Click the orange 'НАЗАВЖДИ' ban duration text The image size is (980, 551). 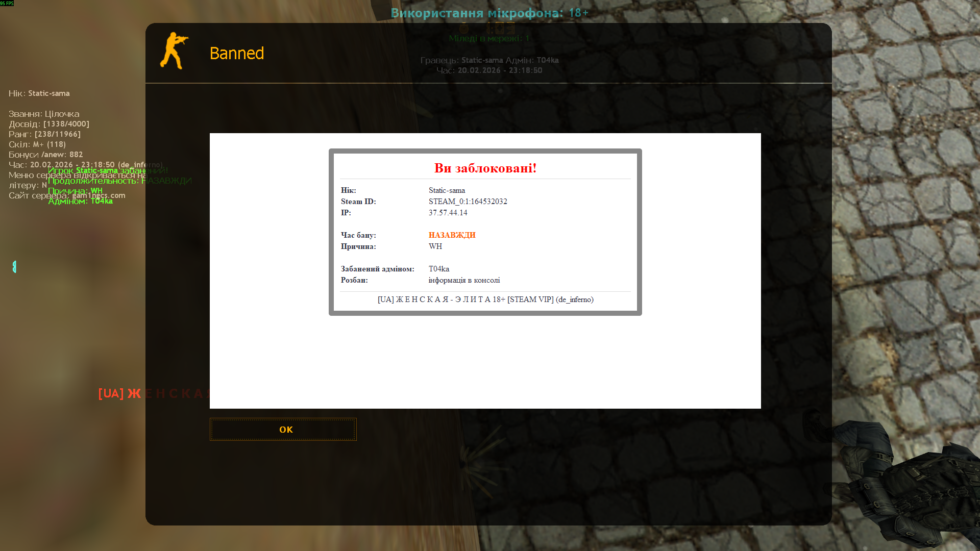(x=452, y=235)
